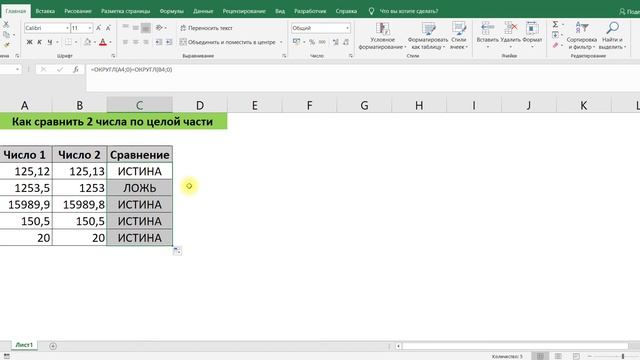This screenshot has height=360, width=640.
Task: Decrease font size with smaller A icon
Action: click(108, 28)
